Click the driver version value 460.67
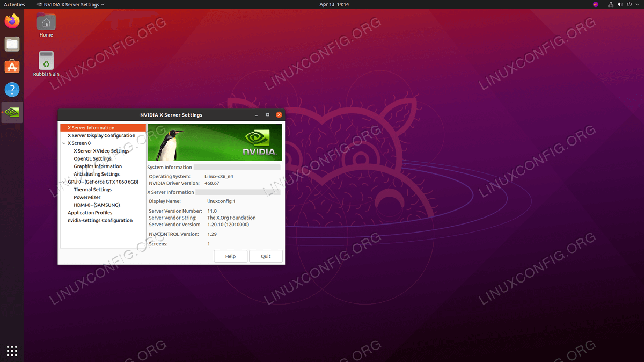644x362 pixels. (x=212, y=183)
